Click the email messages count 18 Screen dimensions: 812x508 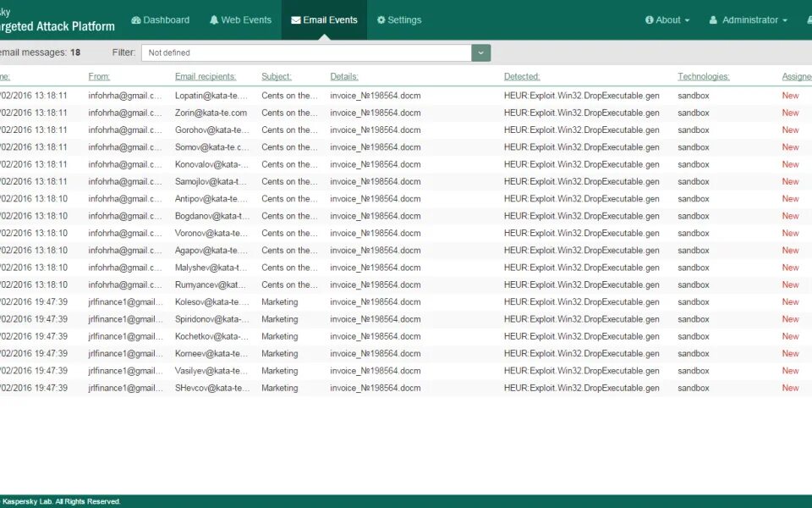75,52
